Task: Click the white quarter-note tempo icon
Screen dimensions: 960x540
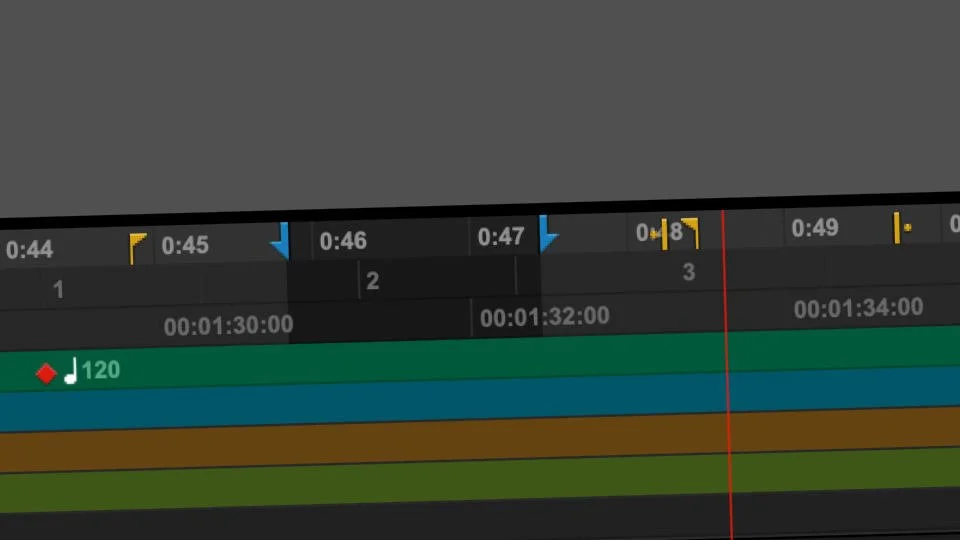Action: coord(71,370)
